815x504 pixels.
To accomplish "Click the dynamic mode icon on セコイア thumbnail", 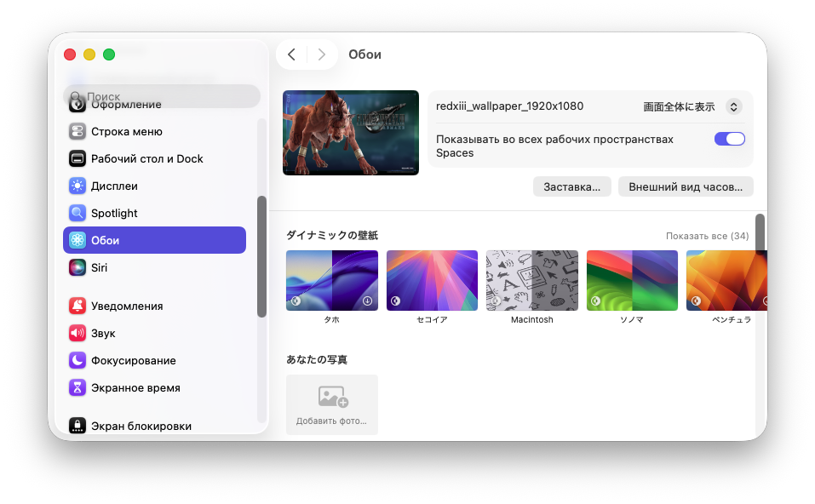I will point(395,301).
